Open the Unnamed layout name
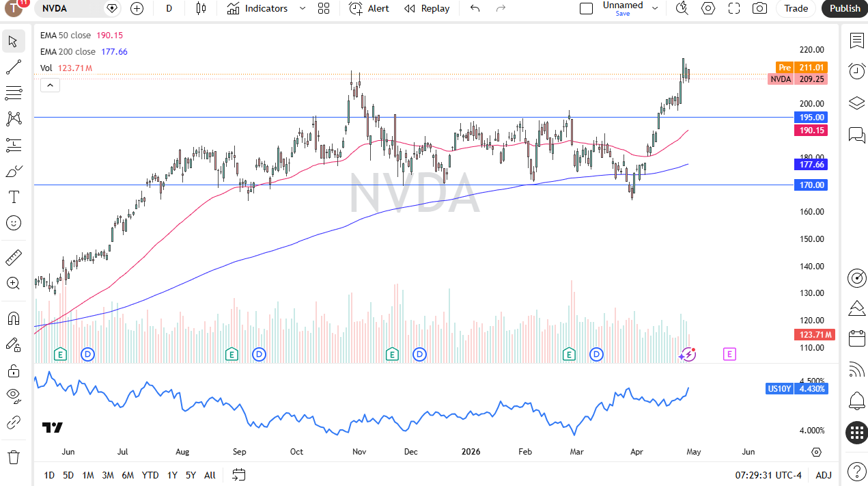 623,8
